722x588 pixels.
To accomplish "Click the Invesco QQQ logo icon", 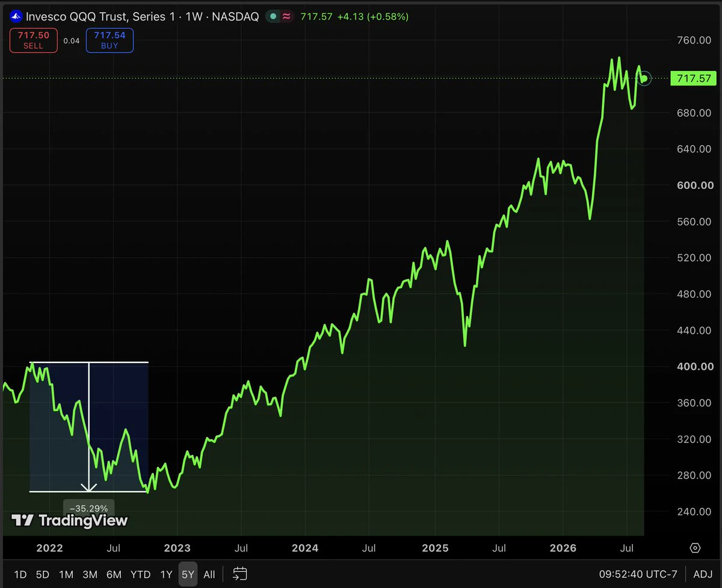I will point(16,17).
